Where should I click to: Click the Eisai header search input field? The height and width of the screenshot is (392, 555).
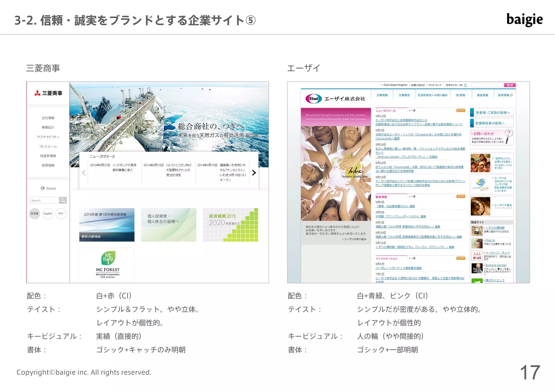pos(487,85)
